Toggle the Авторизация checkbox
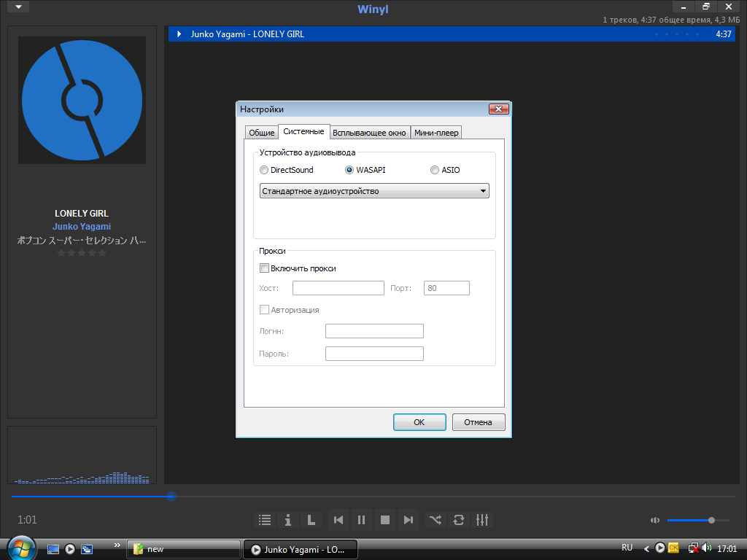This screenshot has width=747, height=560. [264, 309]
